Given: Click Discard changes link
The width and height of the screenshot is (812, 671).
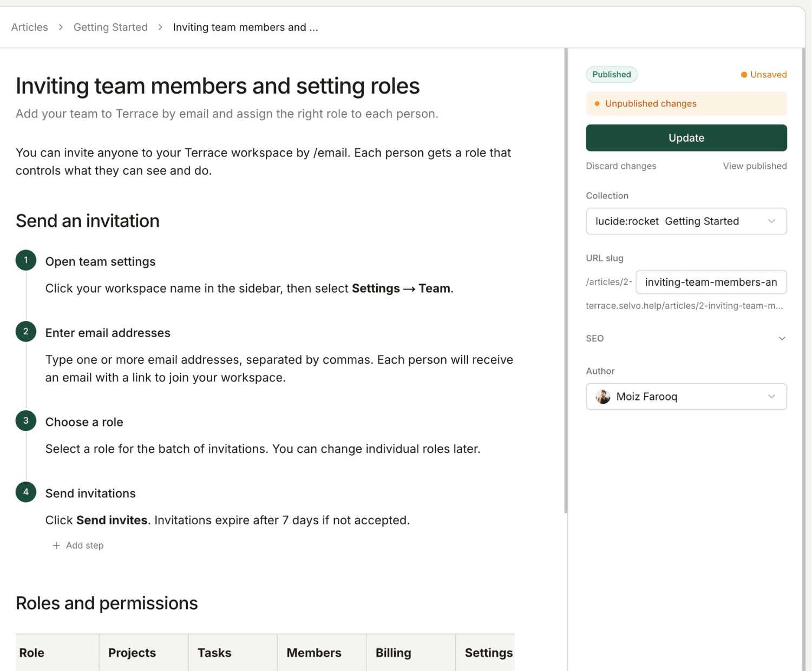Looking at the screenshot, I should tap(621, 166).
